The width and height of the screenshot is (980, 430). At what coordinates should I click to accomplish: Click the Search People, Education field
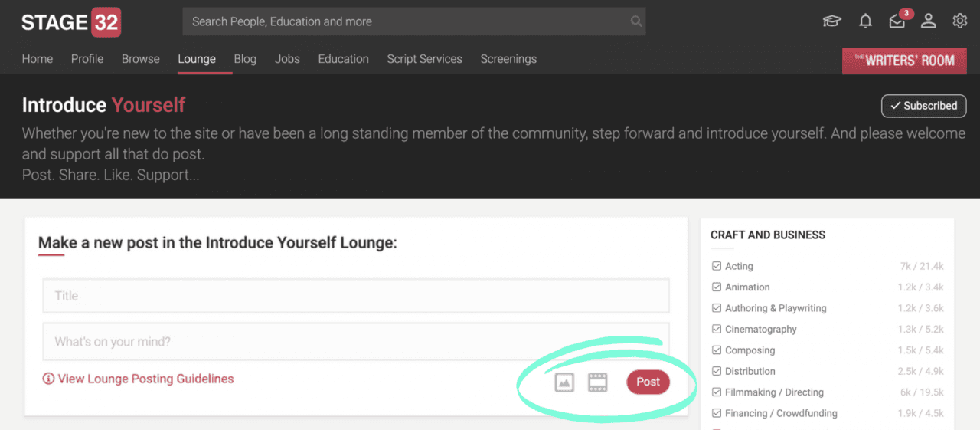click(413, 21)
